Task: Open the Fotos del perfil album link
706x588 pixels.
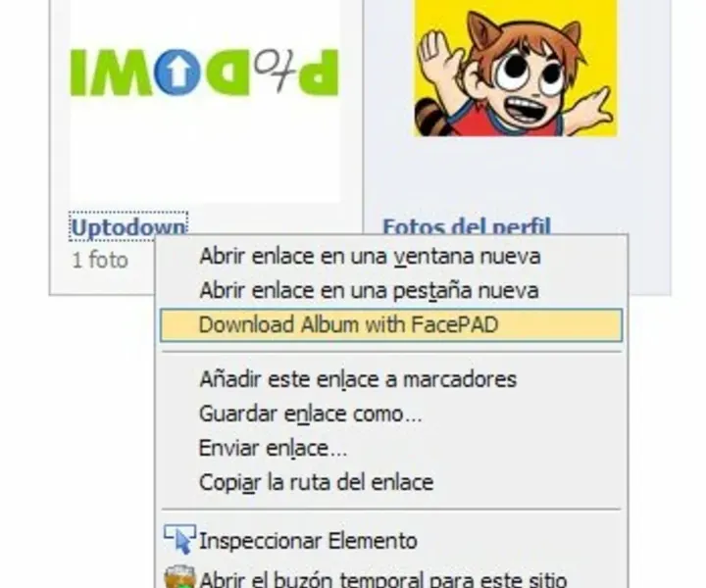Action: (x=467, y=225)
